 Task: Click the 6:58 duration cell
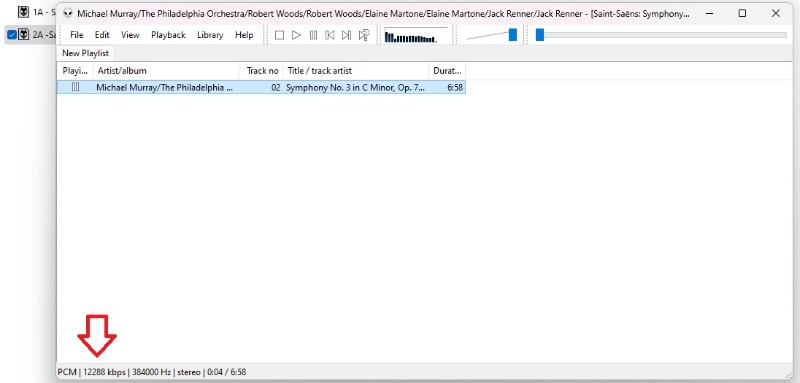click(455, 88)
